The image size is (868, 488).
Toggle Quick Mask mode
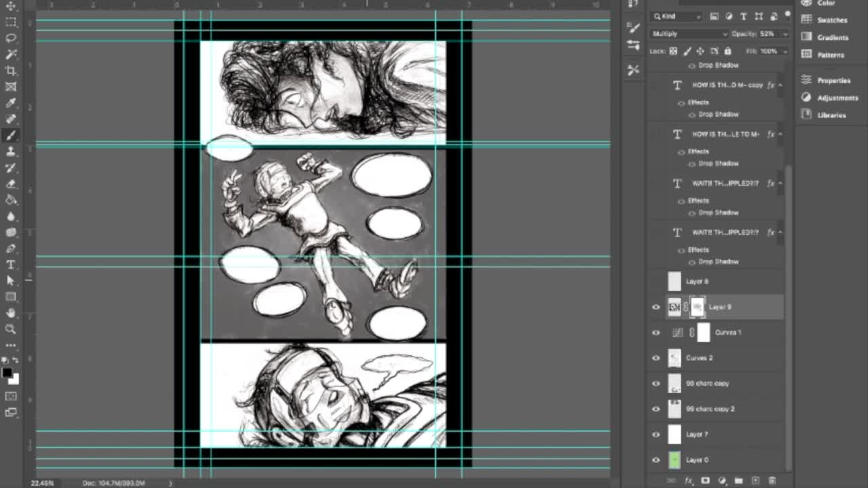coord(11,396)
